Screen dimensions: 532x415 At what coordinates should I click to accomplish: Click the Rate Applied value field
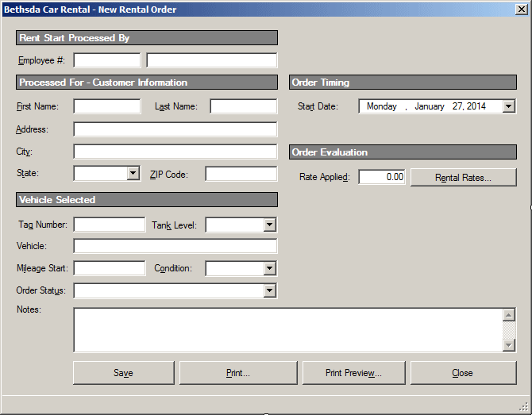click(x=382, y=177)
